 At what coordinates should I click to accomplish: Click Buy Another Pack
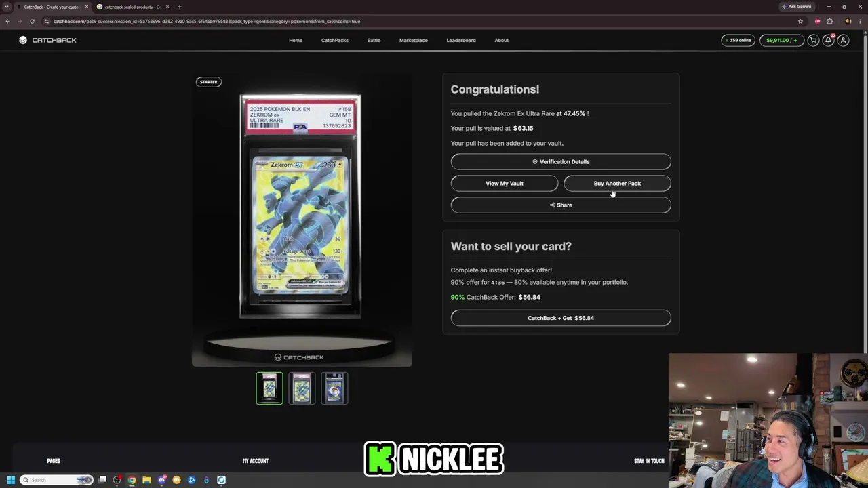pyautogui.click(x=617, y=183)
